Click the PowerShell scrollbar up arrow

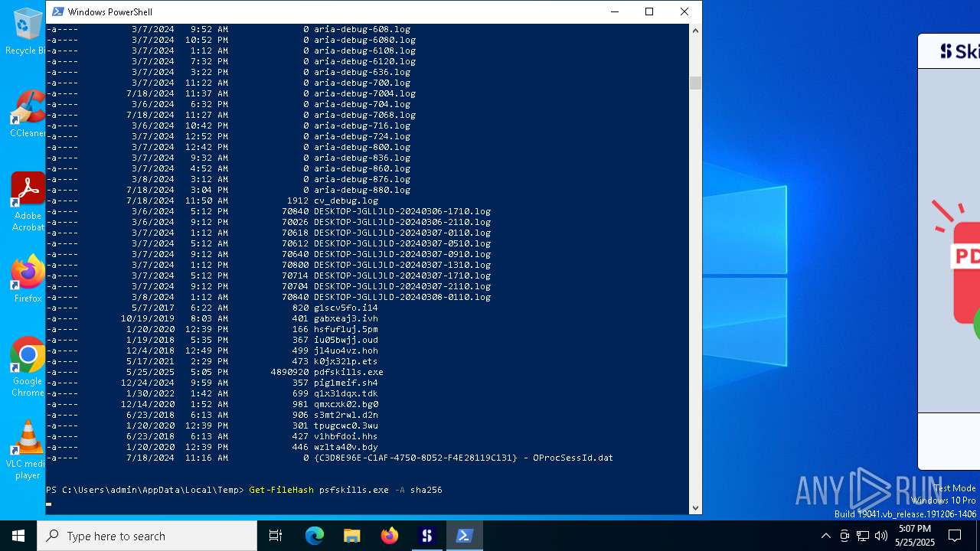coord(695,31)
